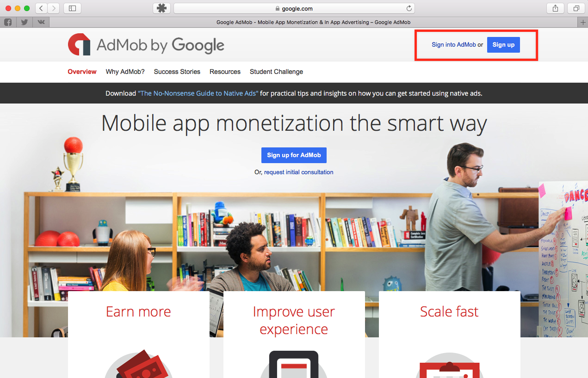Open the Facebook bookmark icon
588x378 pixels.
(8, 22)
